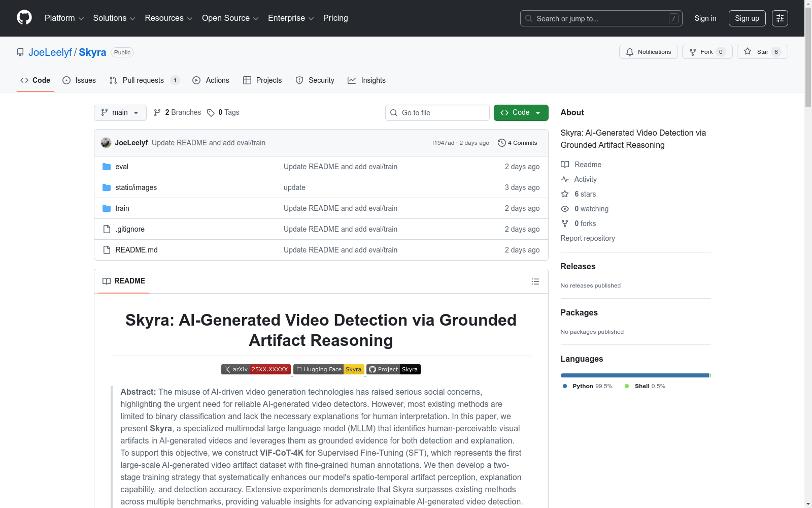Click the JoeLeelyf avatar in commit row
The width and height of the screenshot is (812, 508).
coord(106,143)
